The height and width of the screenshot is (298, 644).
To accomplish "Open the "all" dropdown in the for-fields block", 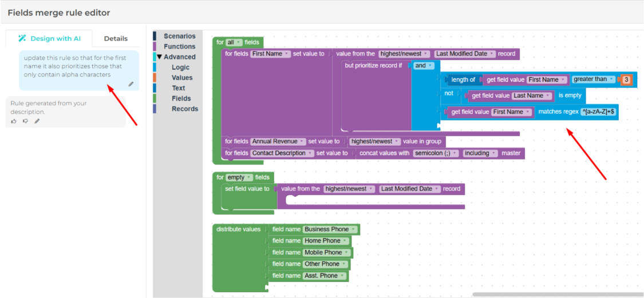I will click(x=235, y=42).
